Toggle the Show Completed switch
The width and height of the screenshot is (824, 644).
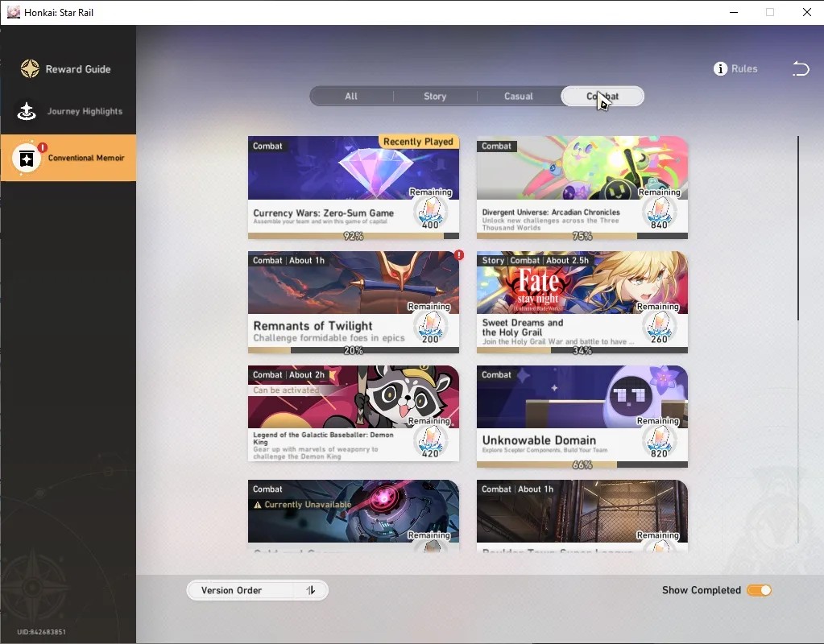[x=760, y=590]
